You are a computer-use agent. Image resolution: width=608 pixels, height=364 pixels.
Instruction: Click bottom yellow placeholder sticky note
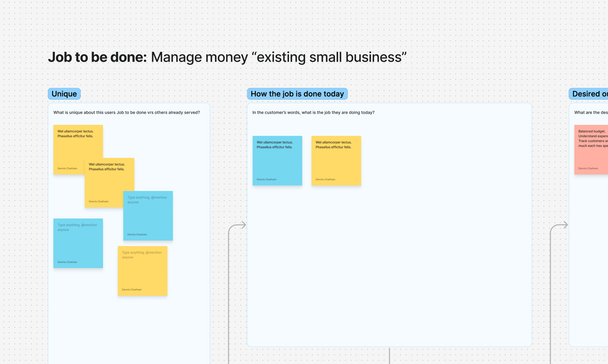pos(143,271)
